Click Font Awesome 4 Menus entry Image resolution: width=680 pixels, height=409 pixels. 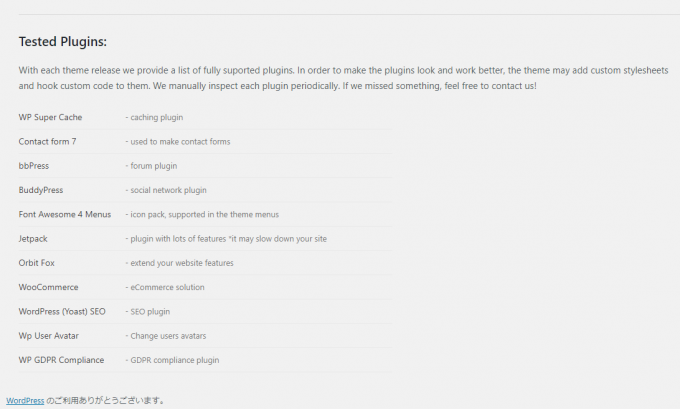[65, 214]
